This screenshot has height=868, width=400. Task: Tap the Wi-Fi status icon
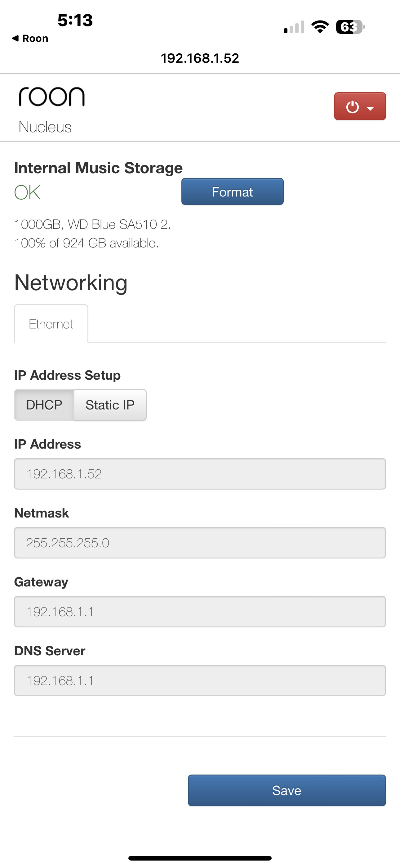320,27
